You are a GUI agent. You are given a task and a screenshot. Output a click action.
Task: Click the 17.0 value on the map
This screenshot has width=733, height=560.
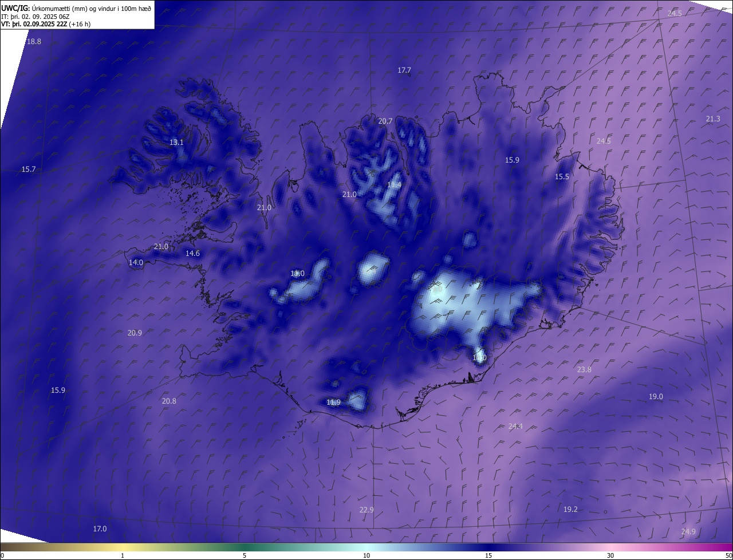point(100,529)
